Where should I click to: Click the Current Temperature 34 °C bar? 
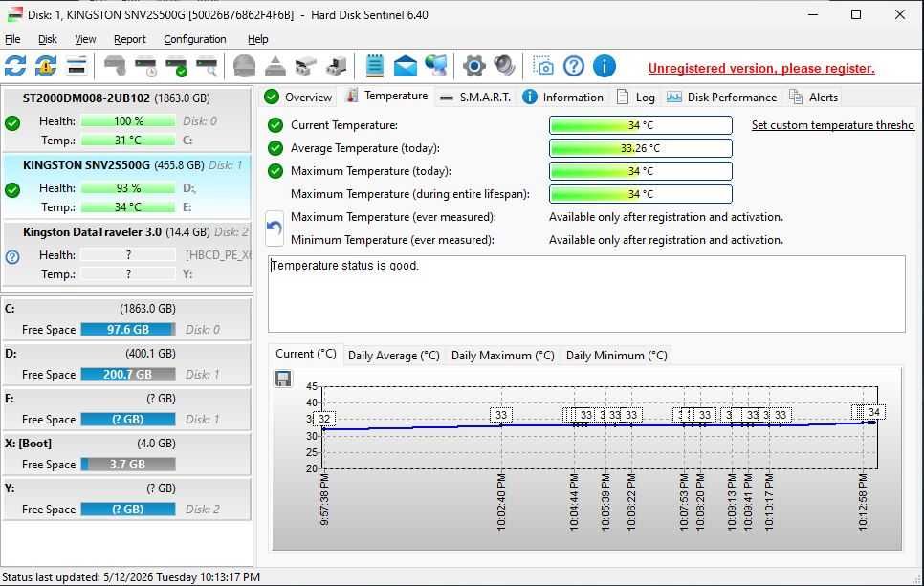coord(641,125)
